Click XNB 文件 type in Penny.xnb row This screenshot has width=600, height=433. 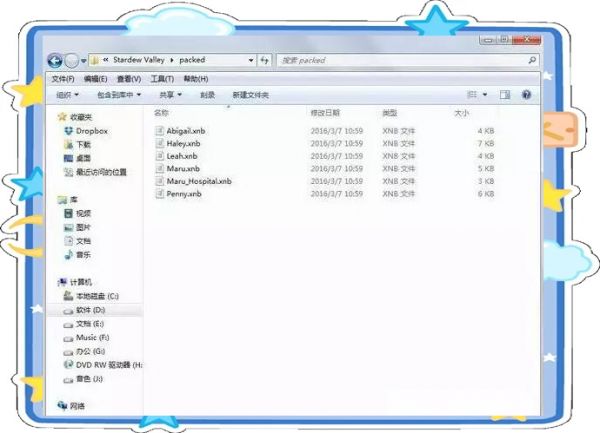coord(399,194)
